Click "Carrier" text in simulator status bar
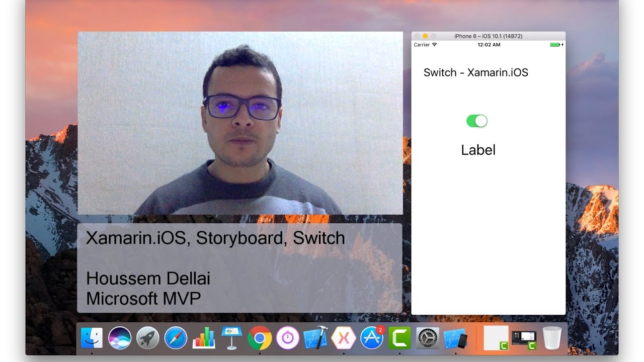 (422, 45)
